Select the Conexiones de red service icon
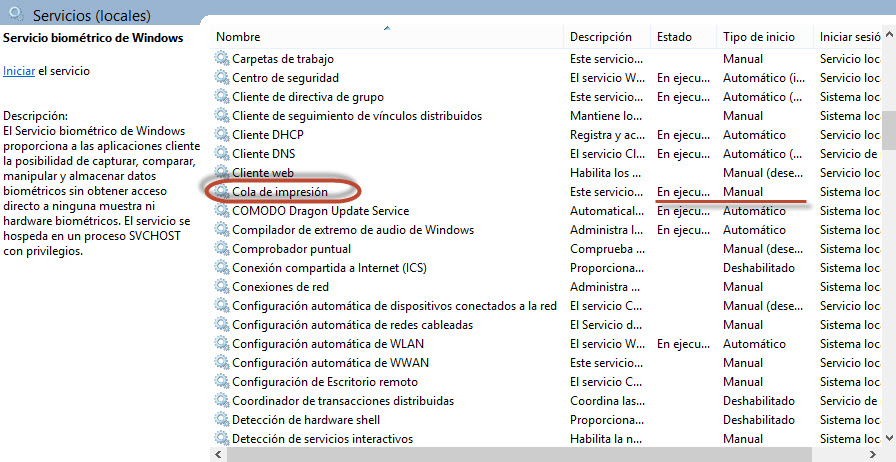Viewport: 896px width, 462px height. (x=222, y=287)
